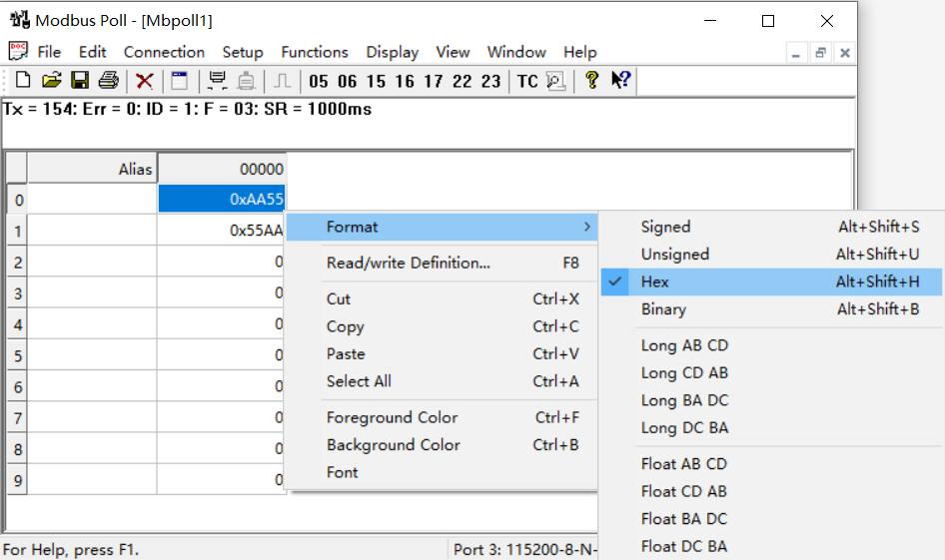The width and height of the screenshot is (945, 560).
Task: Set format to Binary
Action: pos(771,308)
